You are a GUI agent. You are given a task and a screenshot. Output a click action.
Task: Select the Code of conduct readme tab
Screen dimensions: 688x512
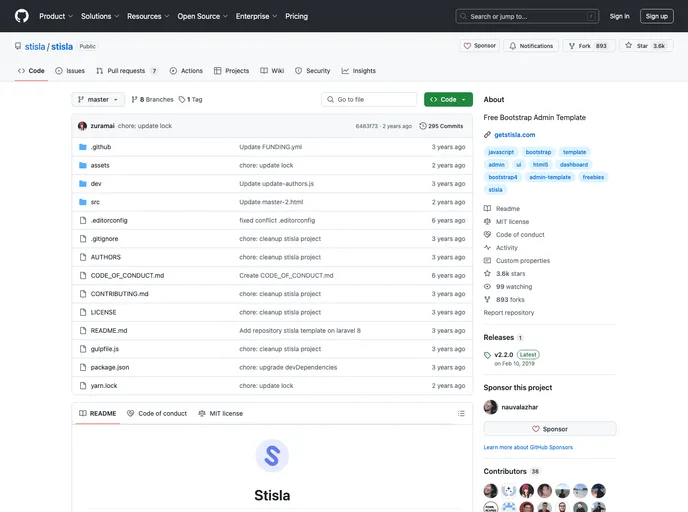(x=157, y=413)
